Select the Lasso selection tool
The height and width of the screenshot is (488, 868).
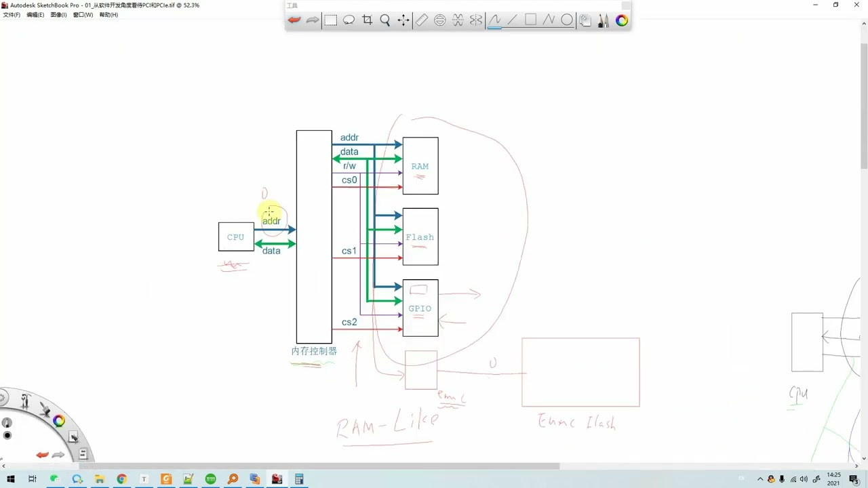tap(349, 20)
